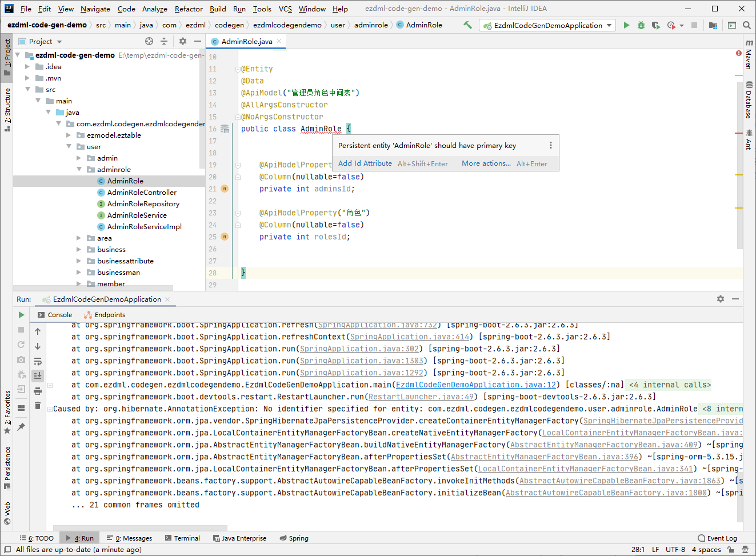Toggle the read-only lock icon in status bar
756x556 pixels.
coord(731,550)
